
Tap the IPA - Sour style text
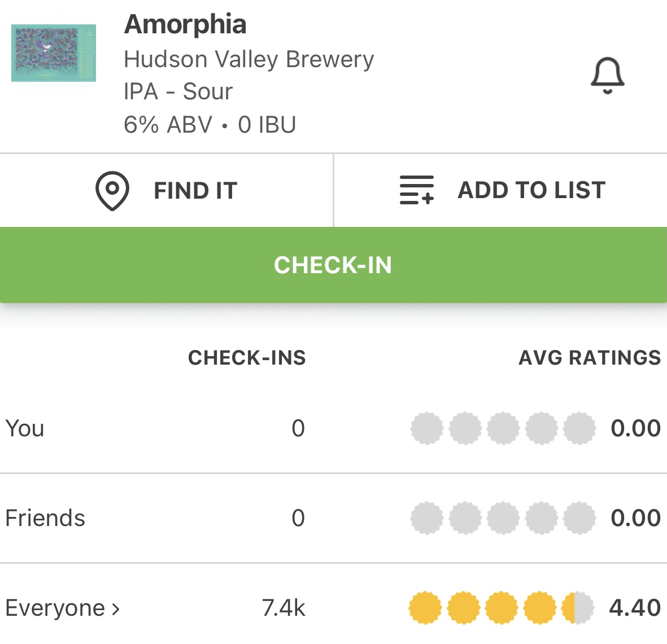pyautogui.click(x=178, y=91)
